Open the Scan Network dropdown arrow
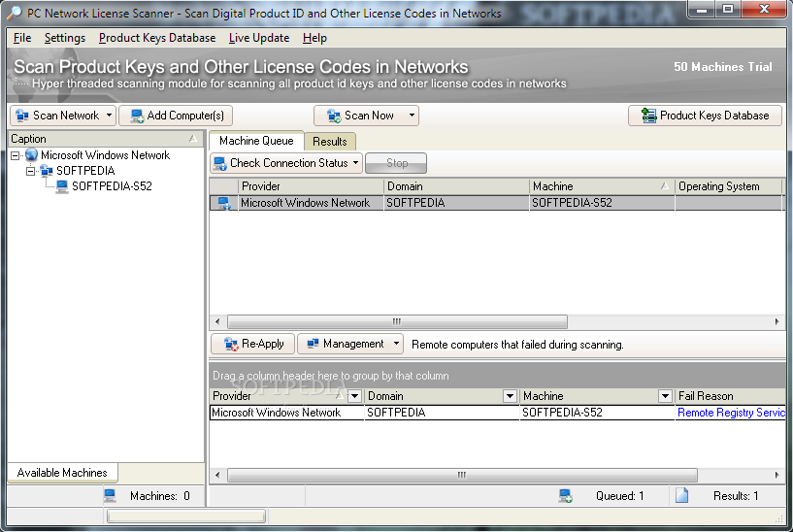This screenshot has height=532, width=793. [109, 116]
